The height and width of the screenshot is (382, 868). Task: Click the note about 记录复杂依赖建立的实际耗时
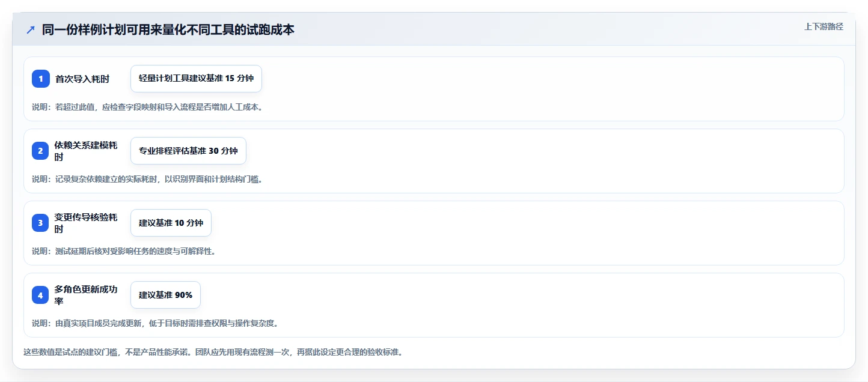pyautogui.click(x=147, y=179)
